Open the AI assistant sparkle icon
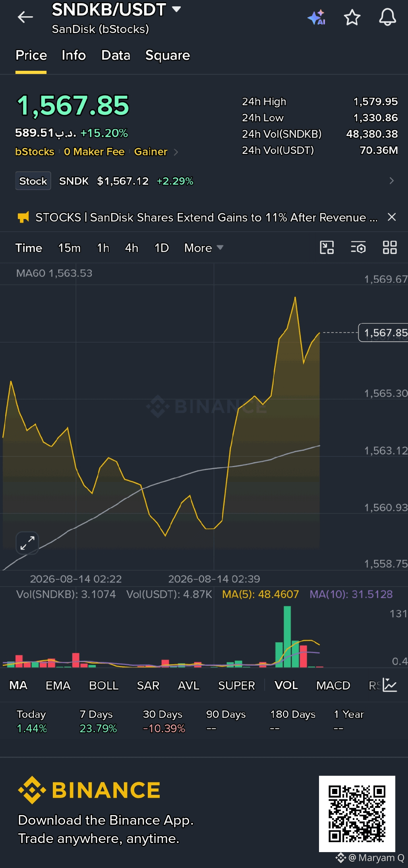This screenshot has width=408, height=868. (x=317, y=17)
